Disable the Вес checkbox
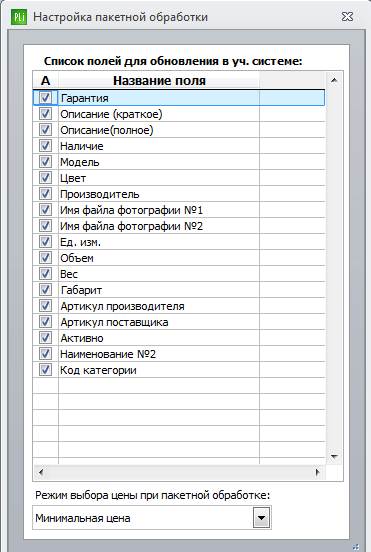371x552 pixels. [x=45, y=274]
